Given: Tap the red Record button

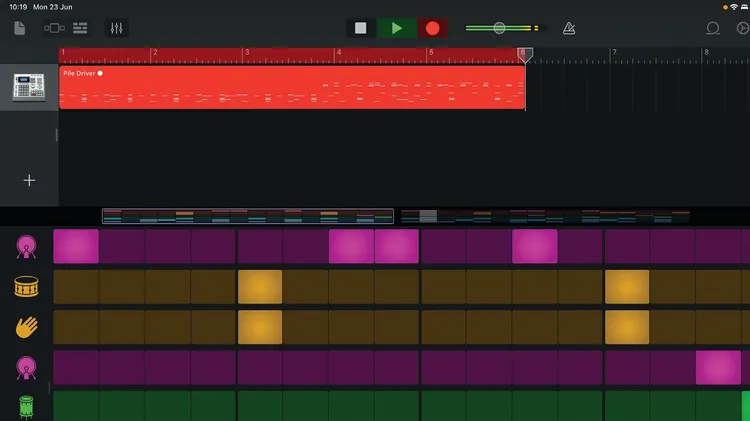Looking at the screenshot, I should 432,28.
